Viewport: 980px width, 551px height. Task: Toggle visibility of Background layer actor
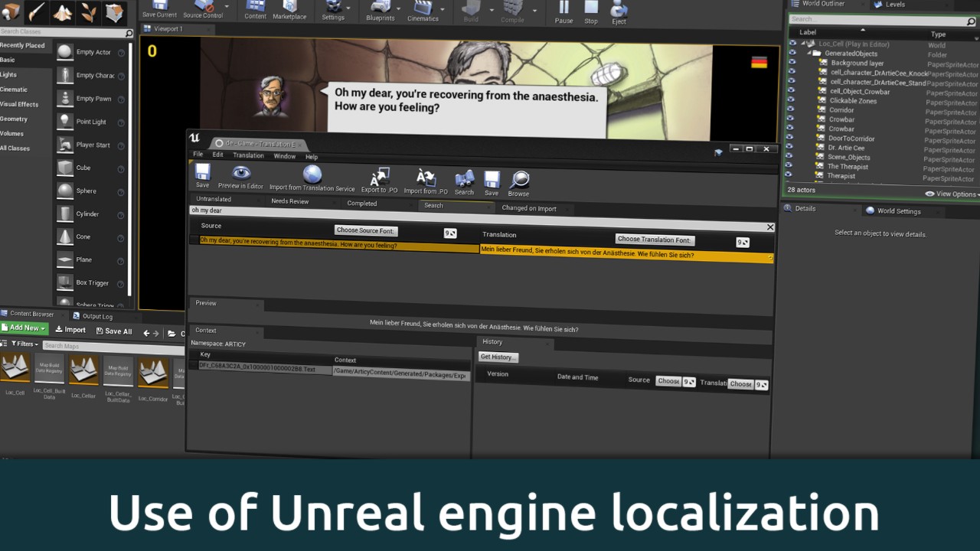tap(791, 62)
